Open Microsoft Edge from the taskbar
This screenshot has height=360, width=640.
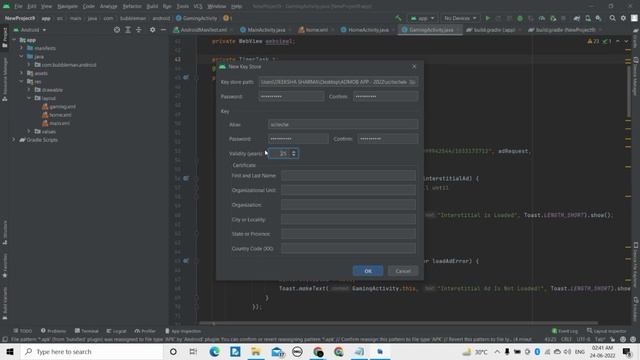click(x=214, y=351)
